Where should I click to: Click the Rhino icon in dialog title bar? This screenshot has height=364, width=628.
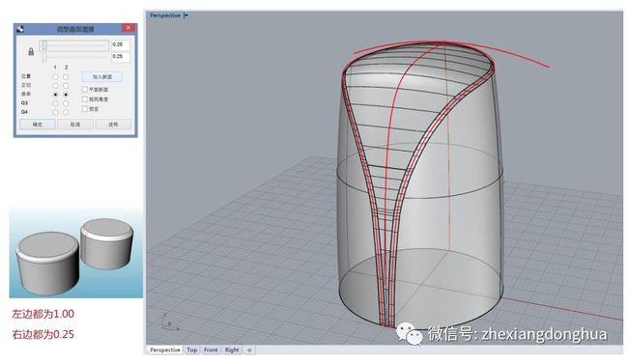(x=20, y=29)
